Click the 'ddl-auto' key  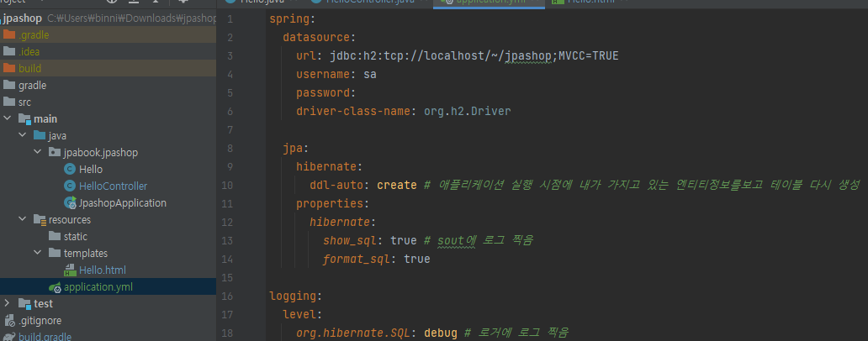(x=336, y=185)
